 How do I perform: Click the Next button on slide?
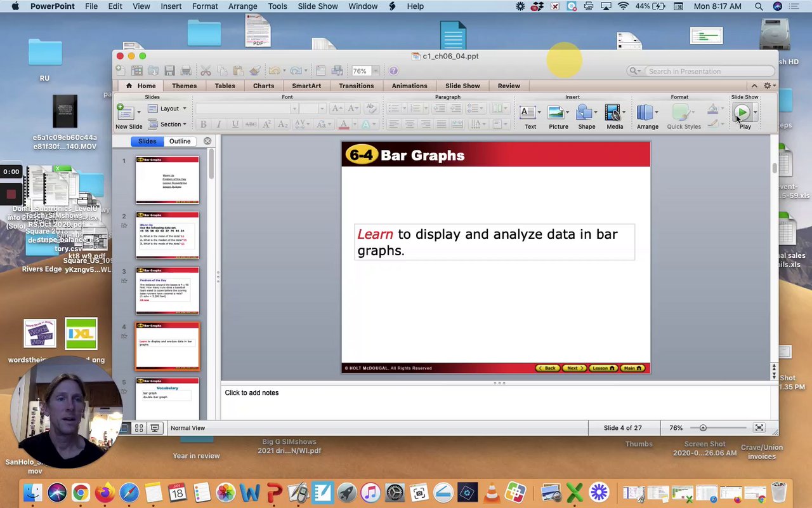(x=573, y=368)
